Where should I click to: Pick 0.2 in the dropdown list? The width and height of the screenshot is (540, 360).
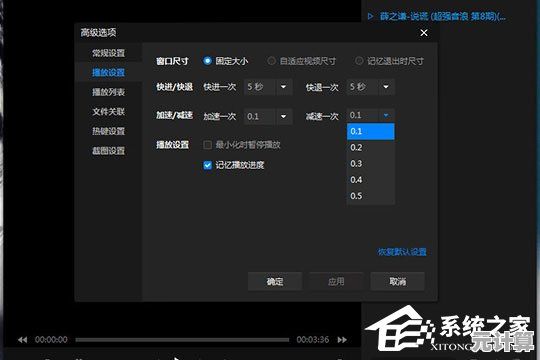click(371, 147)
